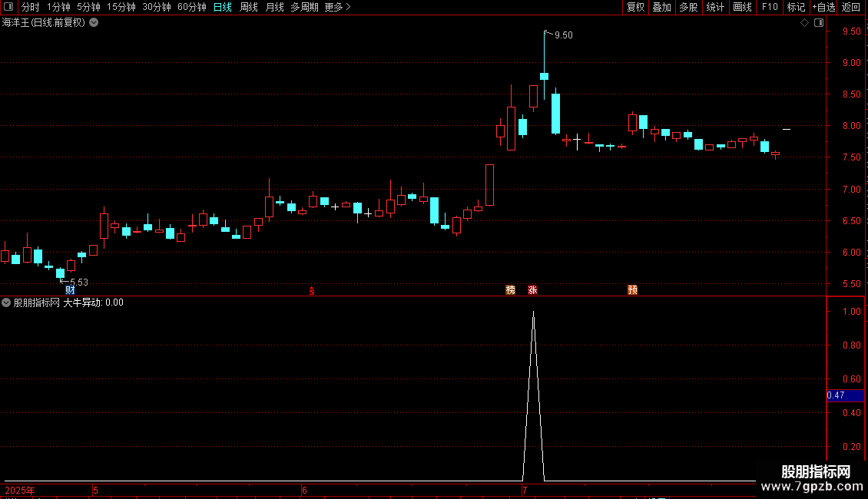Click the red $ marker on timeline
Viewport: 868px width, 499px height.
pyautogui.click(x=312, y=290)
